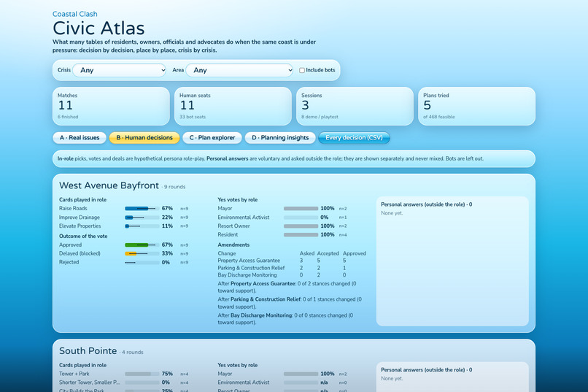Image resolution: width=588 pixels, height=392 pixels.
Task: Click the Sessions 3 stat card
Action: (355, 106)
